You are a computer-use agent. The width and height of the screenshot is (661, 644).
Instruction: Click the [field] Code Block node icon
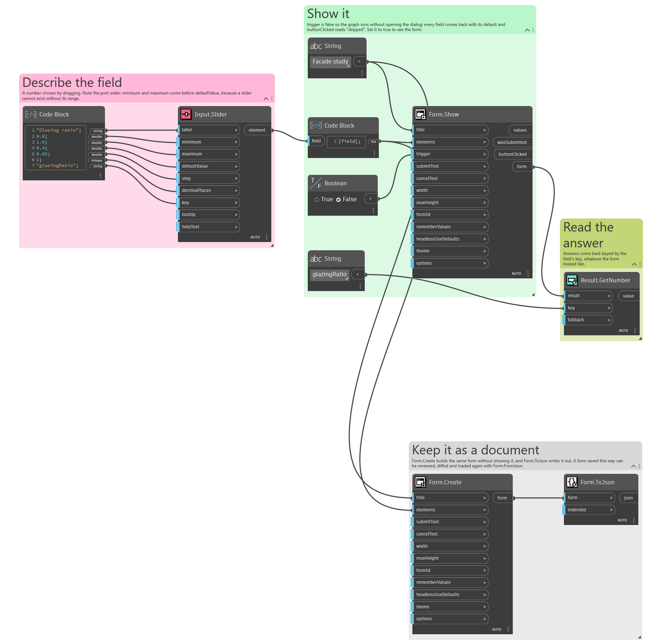click(x=316, y=125)
